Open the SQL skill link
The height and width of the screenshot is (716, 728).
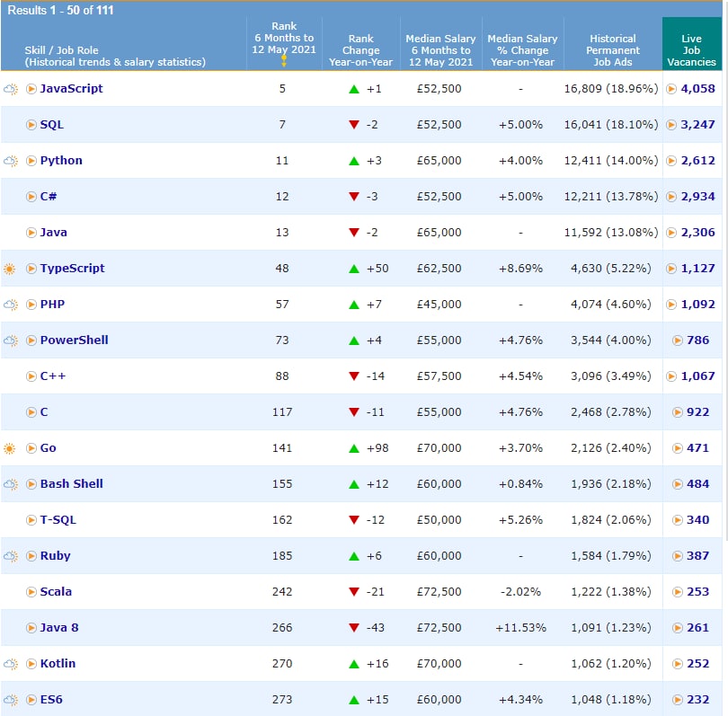tap(51, 125)
